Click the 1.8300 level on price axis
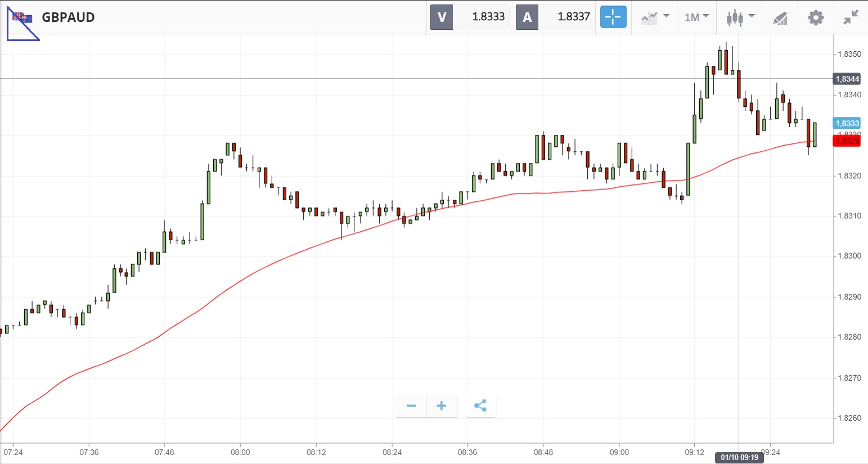This screenshot has width=868, height=464. coord(849,256)
